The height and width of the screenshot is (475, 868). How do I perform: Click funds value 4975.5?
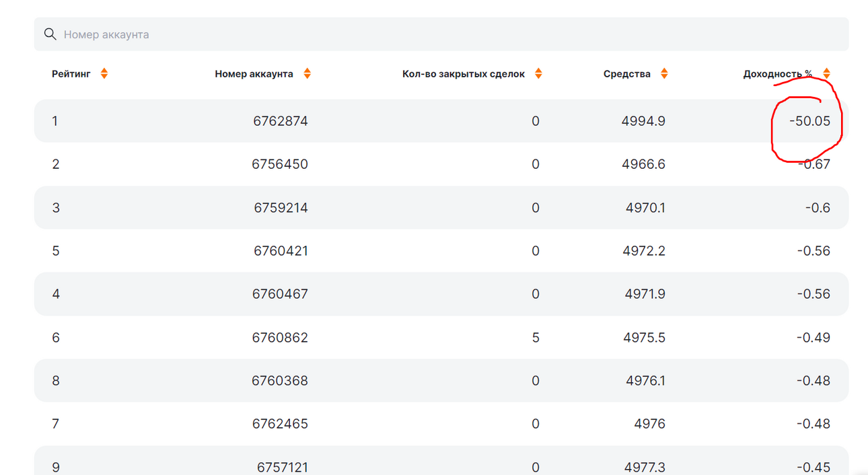point(645,338)
